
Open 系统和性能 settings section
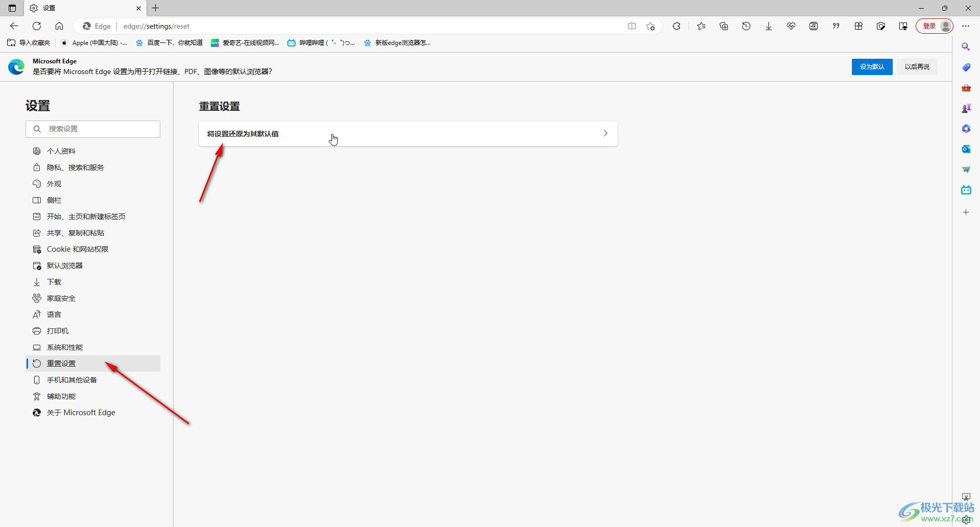pos(93,347)
